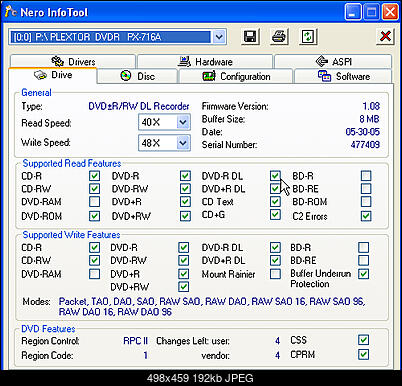Toggle DVD+RW read feature checkbox
This screenshot has height=386, width=402.
pos(185,216)
